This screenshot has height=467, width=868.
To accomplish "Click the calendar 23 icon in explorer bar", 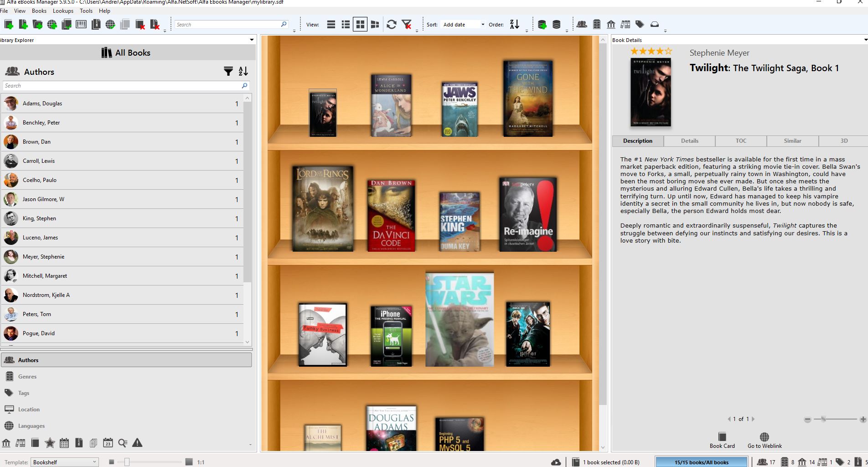I will (108, 442).
